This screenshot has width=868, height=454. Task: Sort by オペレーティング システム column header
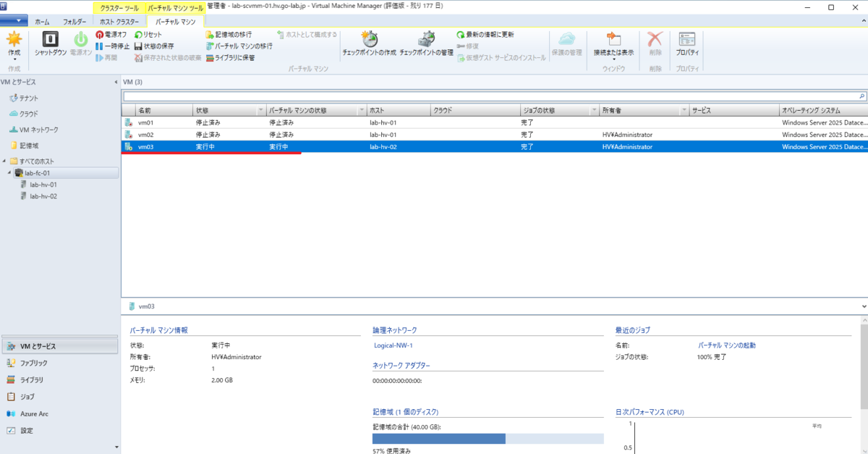tap(823, 110)
